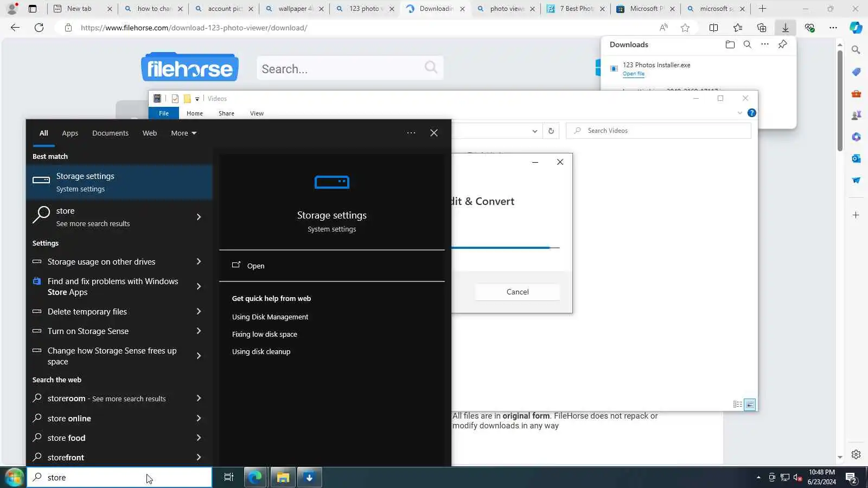
Task: Add this page to favorites with the star
Action: pyautogui.click(x=685, y=28)
